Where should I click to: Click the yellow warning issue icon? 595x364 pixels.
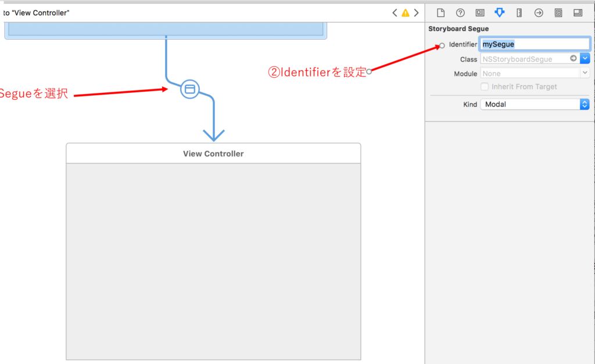click(x=406, y=13)
